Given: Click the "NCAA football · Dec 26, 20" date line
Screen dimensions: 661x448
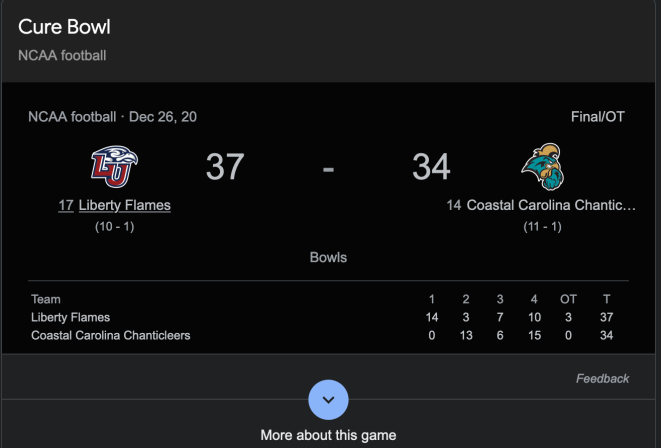Looking at the screenshot, I should click(x=113, y=117).
